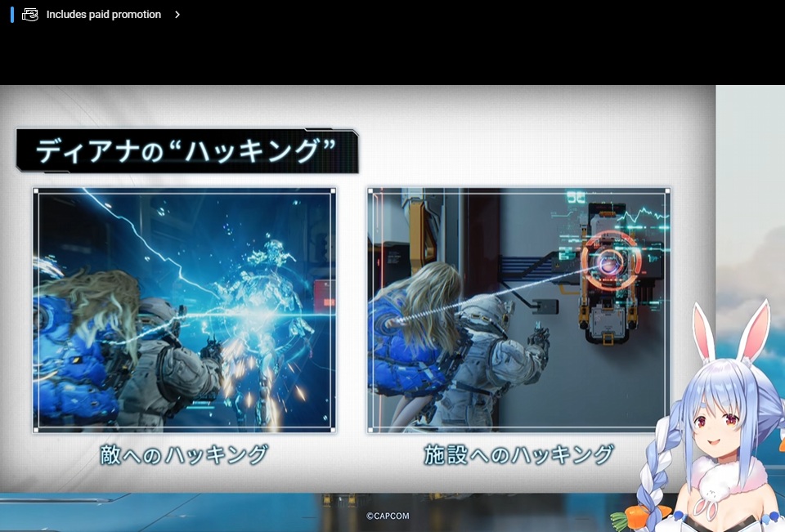
Task: Click the "施設へのハッキング" caption
Action: point(518,455)
